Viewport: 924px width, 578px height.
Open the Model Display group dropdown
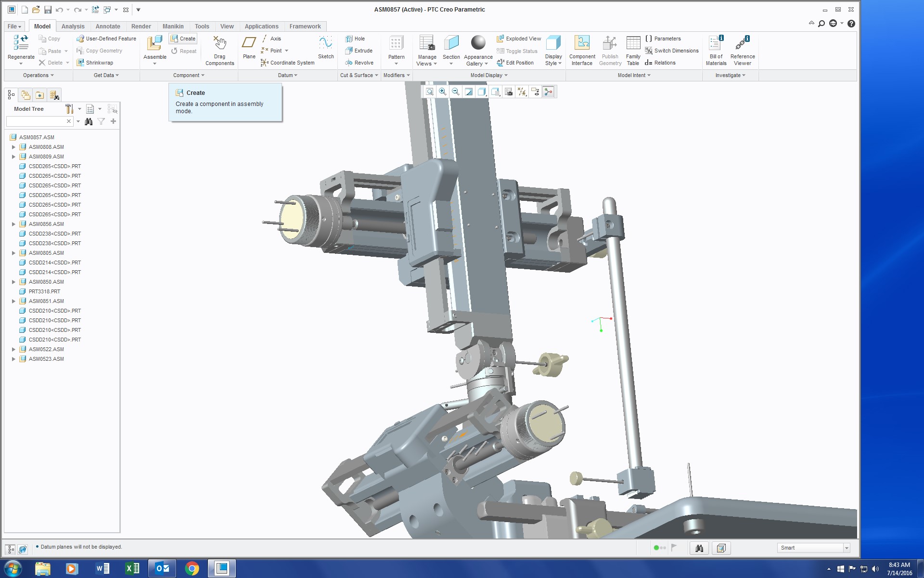489,75
